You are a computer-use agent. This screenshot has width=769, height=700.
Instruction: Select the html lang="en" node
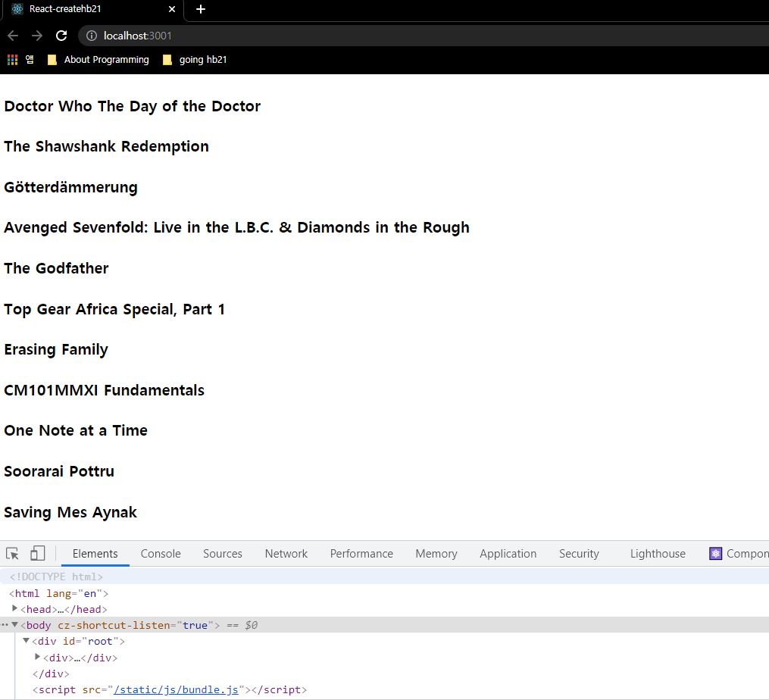point(59,593)
